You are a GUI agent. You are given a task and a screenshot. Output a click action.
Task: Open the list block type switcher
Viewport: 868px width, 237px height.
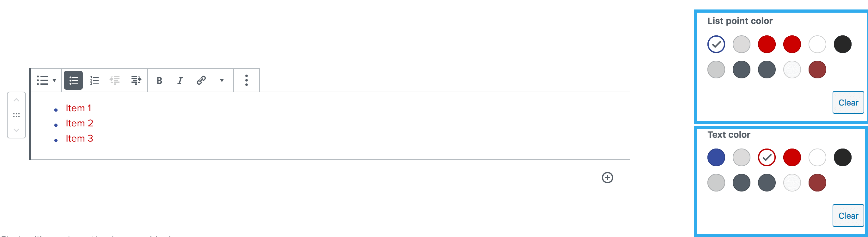pos(46,80)
